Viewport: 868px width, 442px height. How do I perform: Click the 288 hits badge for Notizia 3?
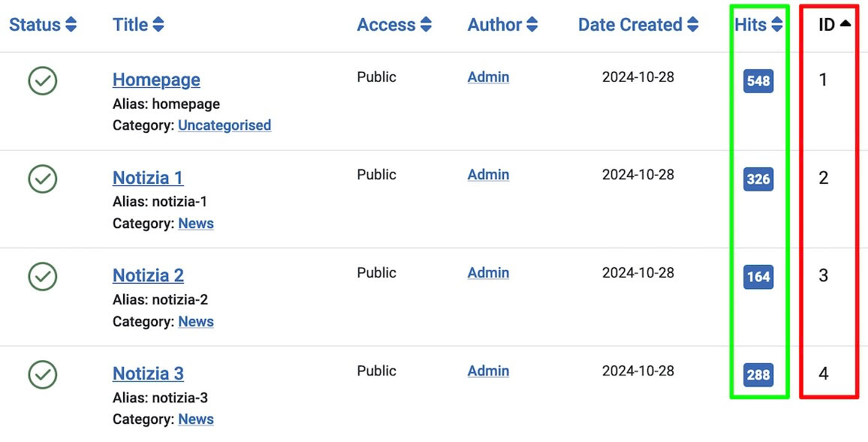[758, 374]
